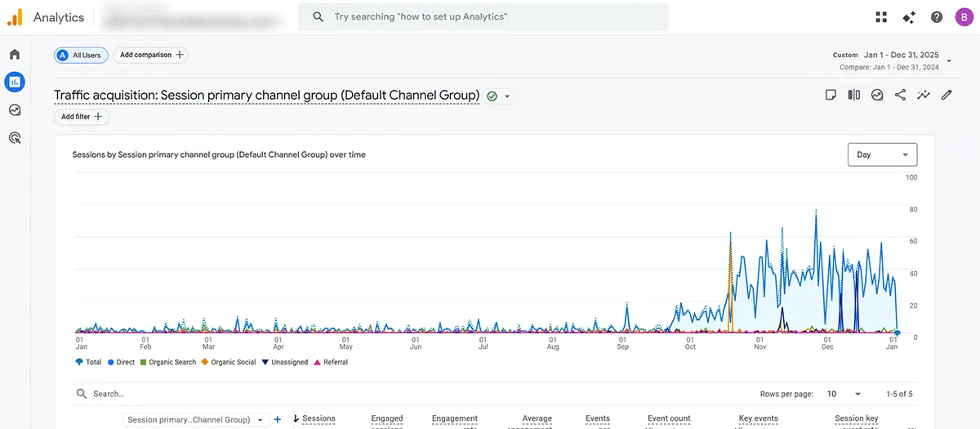Share this report
Image resolution: width=980 pixels, height=429 pixels.
pyautogui.click(x=900, y=95)
